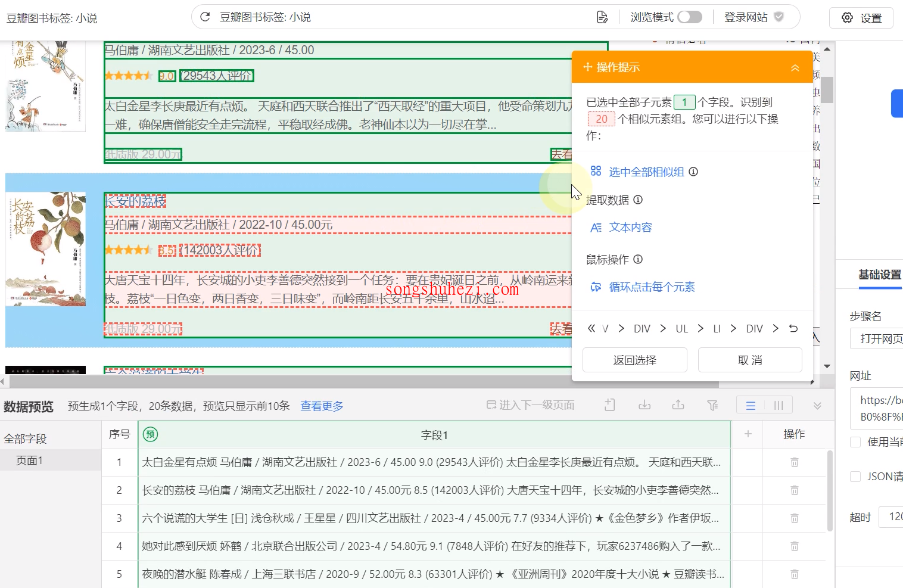Click the plus icon beside 操作提示 title
Image resolution: width=903 pixels, height=588 pixels.
click(587, 67)
